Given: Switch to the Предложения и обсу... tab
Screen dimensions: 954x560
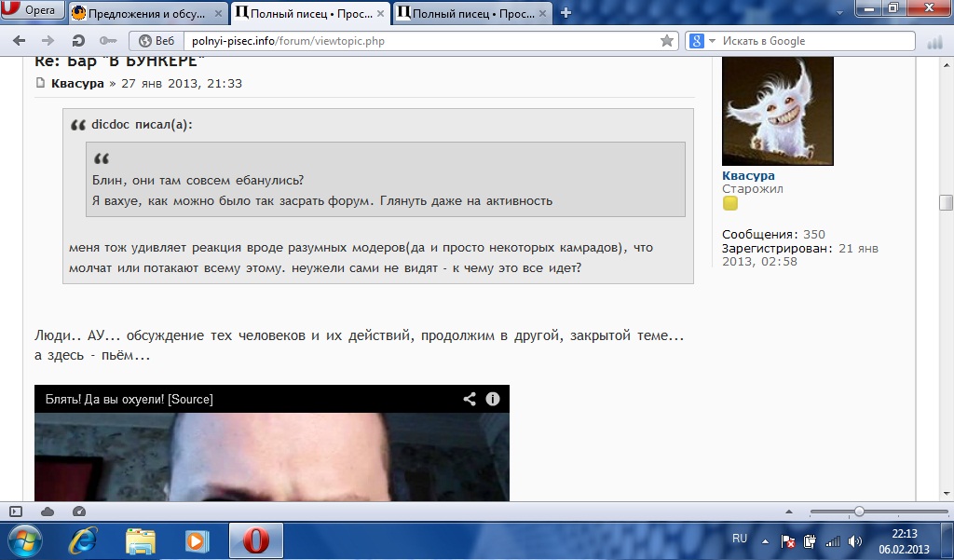Looking at the screenshot, I should point(148,13).
